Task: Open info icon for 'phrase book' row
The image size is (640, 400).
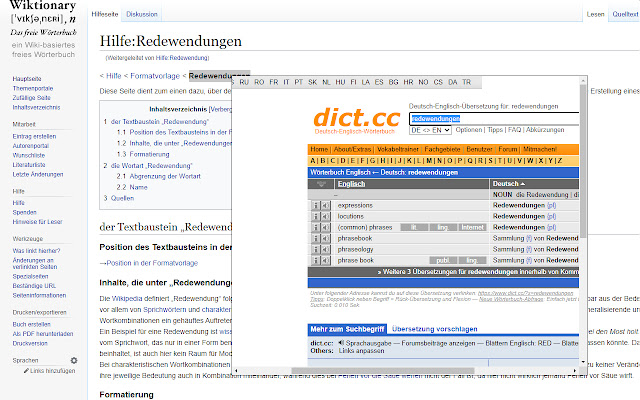Action: 316,260
